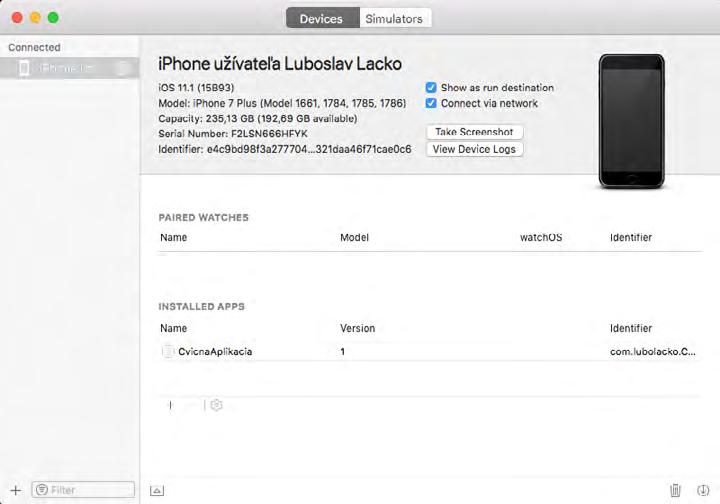Image resolution: width=720 pixels, height=504 pixels.
Task: Click the Take Screenshot button
Action: point(474,132)
